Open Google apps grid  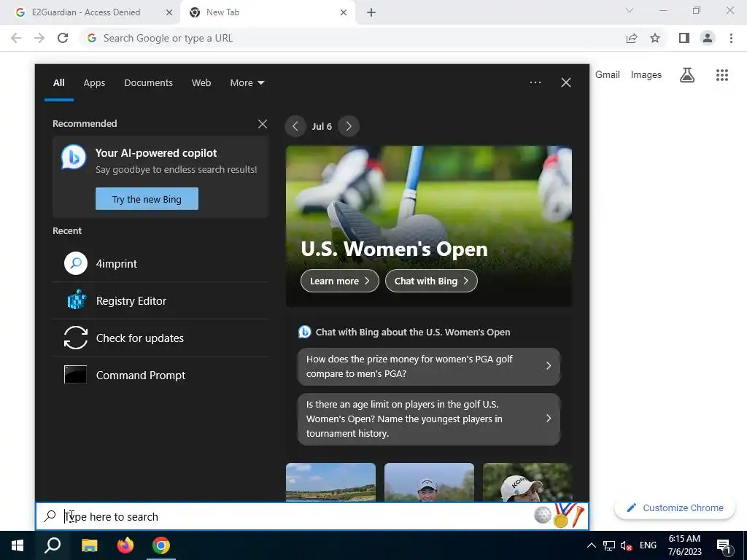click(722, 75)
